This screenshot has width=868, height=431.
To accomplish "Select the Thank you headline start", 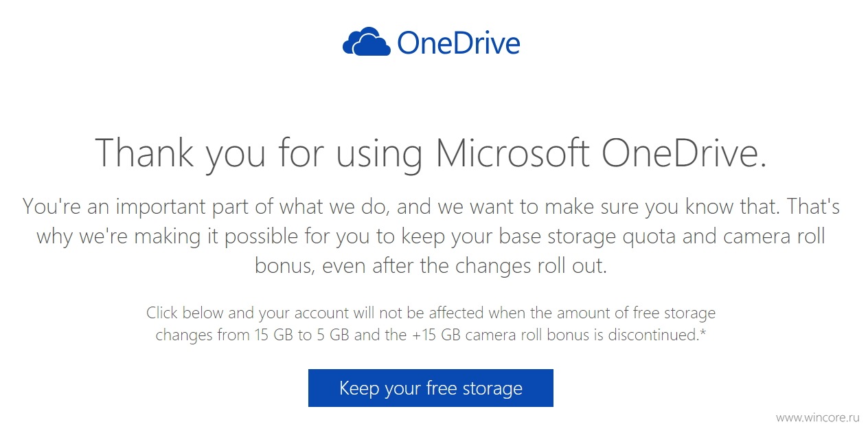I will tap(181, 153).
